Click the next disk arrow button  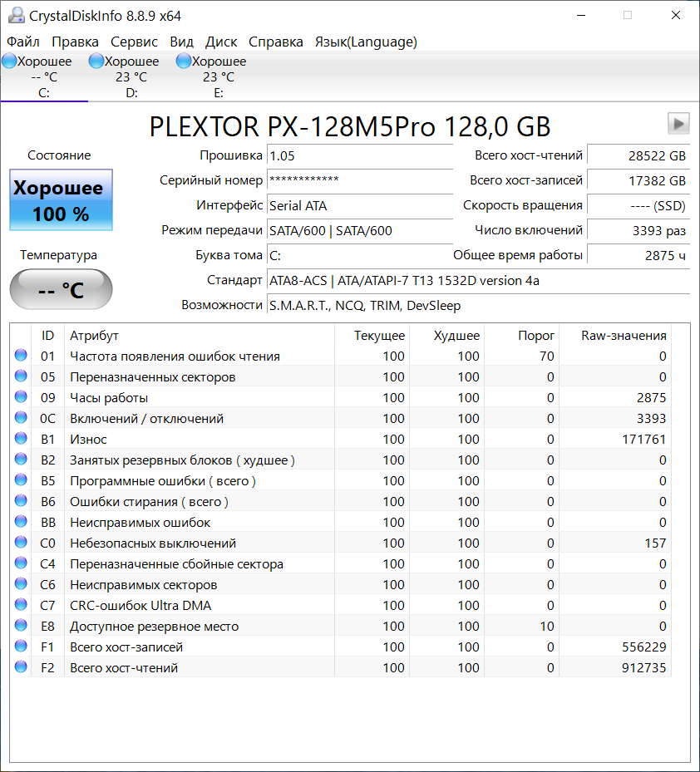click(678, 123)
